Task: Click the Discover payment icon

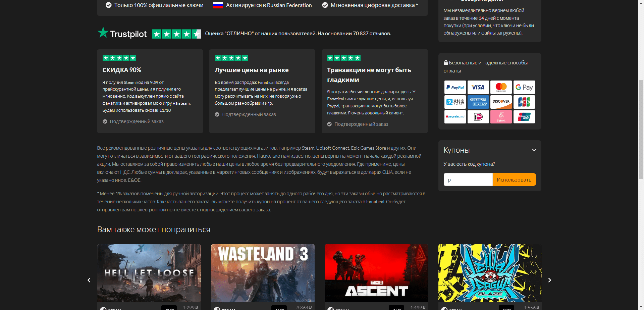Action: tap(501, 102)
